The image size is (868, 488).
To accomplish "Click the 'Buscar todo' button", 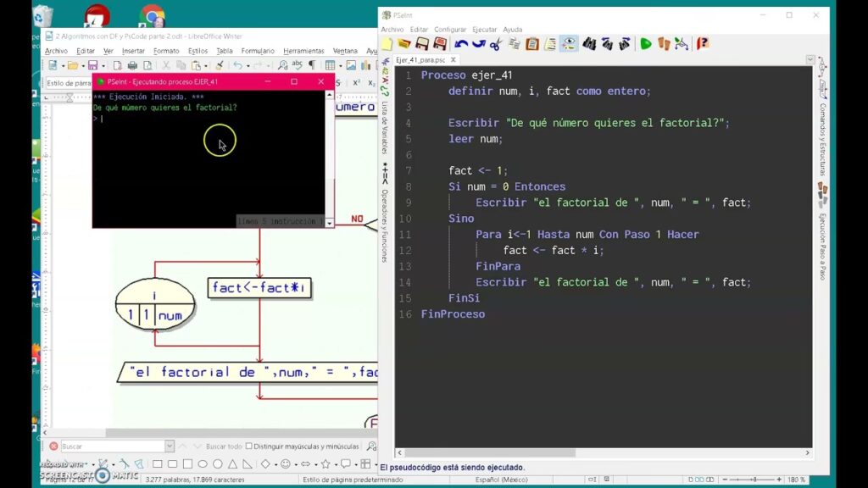I will coord(223,446).
